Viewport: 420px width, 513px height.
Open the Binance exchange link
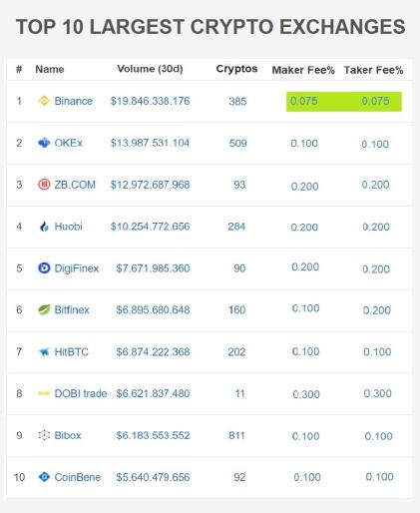click(x=74, y=101)
